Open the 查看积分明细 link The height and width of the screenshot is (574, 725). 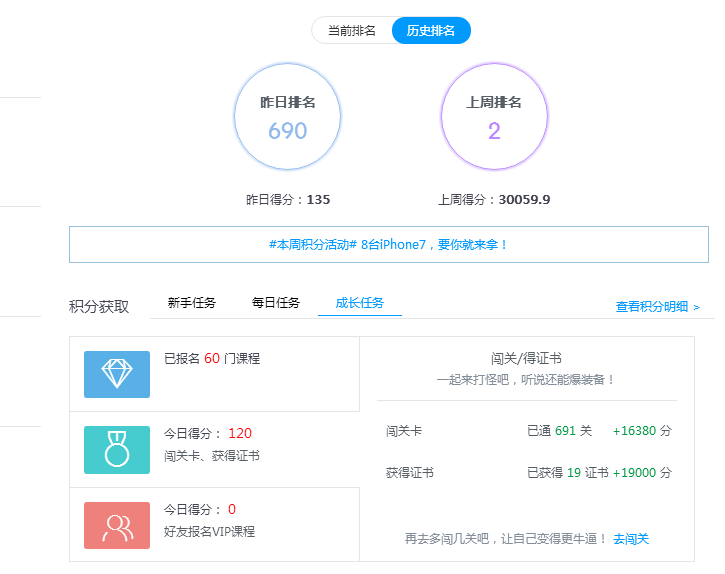click(657, 307)
